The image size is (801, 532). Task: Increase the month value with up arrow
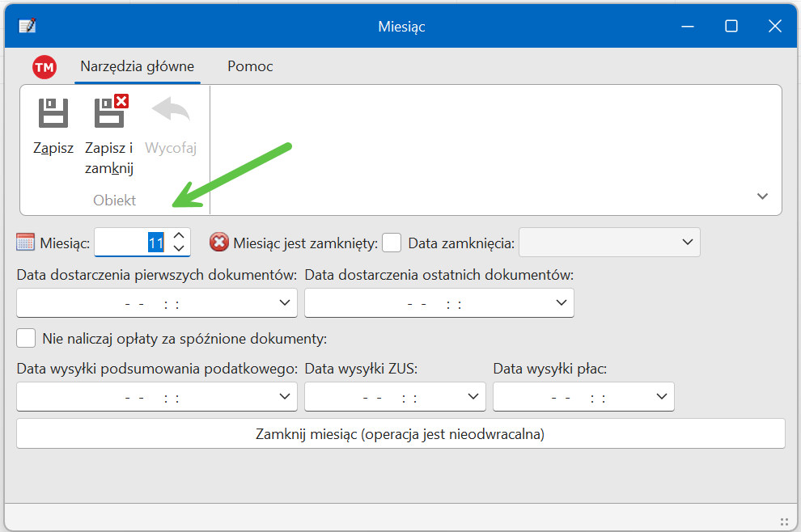(180, 235)
